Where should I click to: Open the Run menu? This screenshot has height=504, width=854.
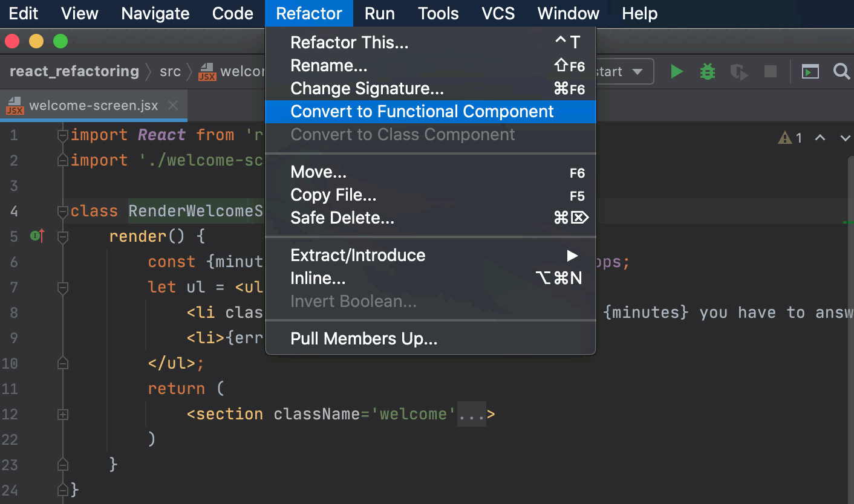click(x=379, y=13)
